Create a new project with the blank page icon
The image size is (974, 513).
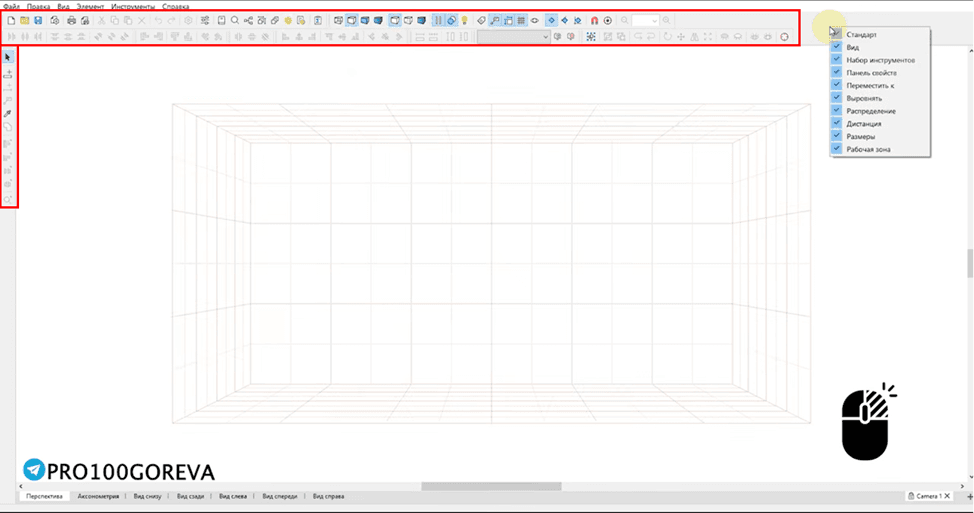(11, 20)
